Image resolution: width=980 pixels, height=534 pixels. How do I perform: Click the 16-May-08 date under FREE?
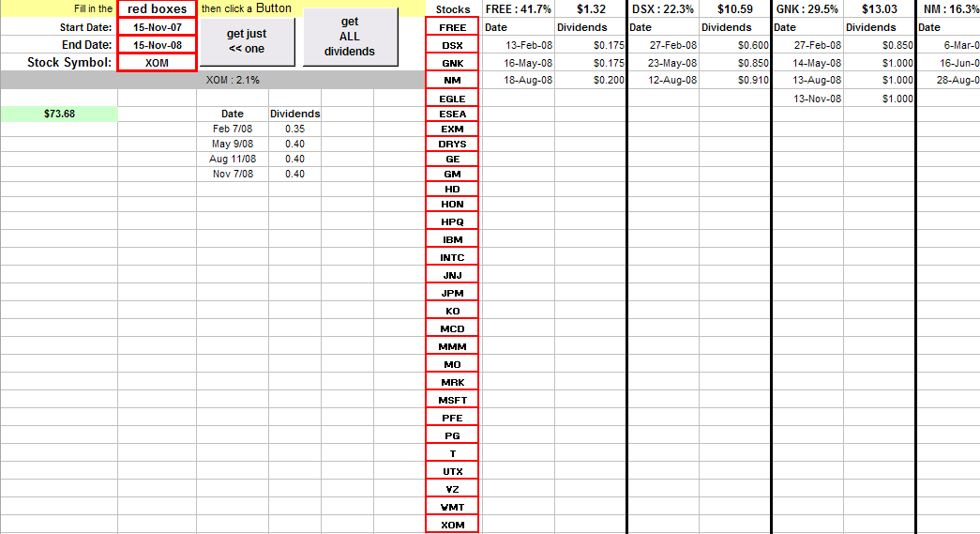click(x=518, y=63)
